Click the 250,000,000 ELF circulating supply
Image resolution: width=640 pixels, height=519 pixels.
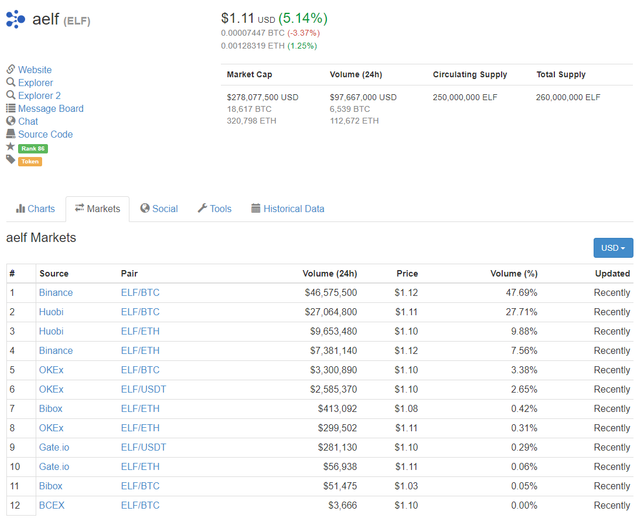[x=465, y=97]
